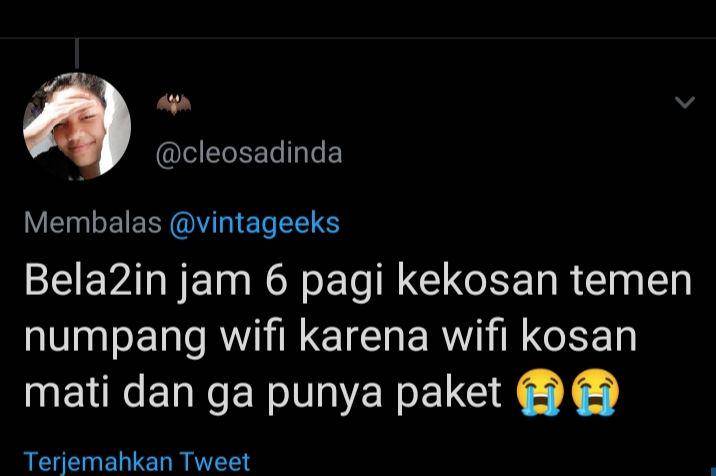Click the word numpang in tweet text
716x476 pixels.
pyautogui.click(x=116, y=338)
